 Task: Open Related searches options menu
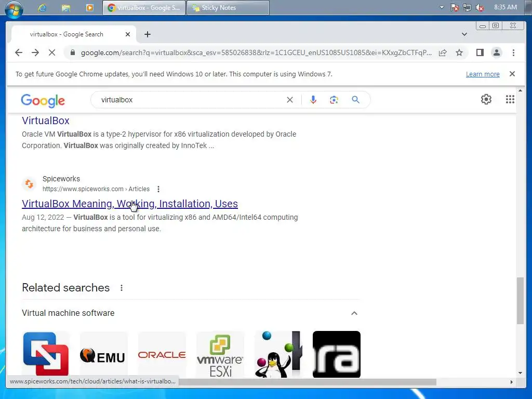pos(122,288)
